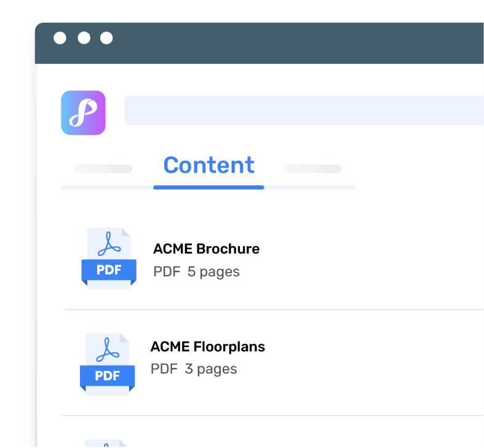
Task: Click the blue PDF badge on Brochure icon
Action: click(x=109, y=270)
